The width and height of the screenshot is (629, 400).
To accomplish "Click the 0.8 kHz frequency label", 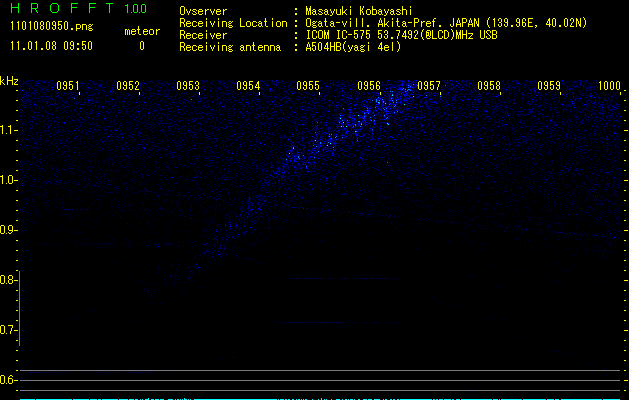I will [x=8, y=280].
